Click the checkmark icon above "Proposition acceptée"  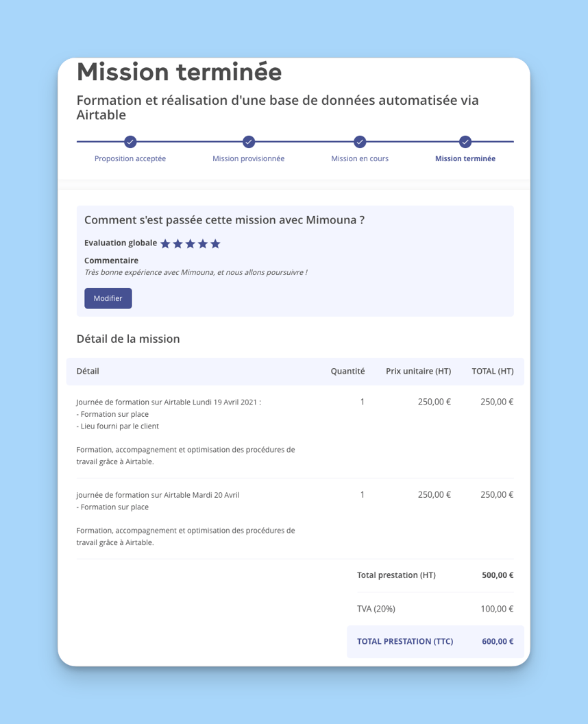[x=130, y=142]
